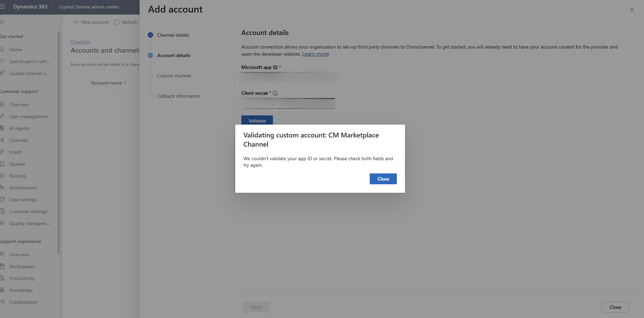Click the Workspaces sidebar icon
This screenshot has width=644, height=318.
[x=2, y=266]
